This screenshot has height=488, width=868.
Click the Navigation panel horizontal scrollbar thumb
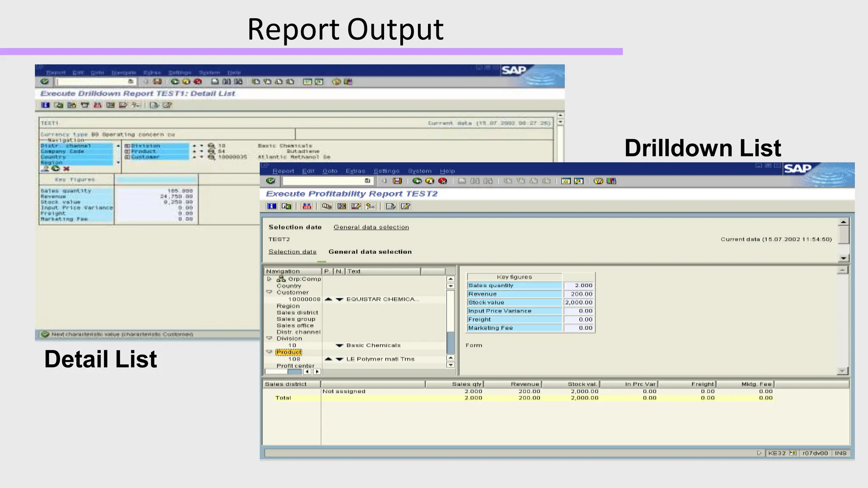tap(294, 372)
